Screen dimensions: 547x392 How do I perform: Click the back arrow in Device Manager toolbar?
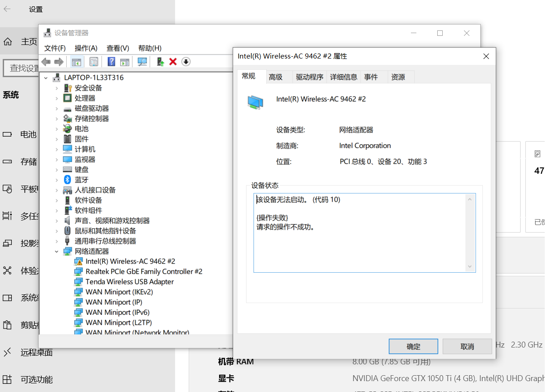[x=46, y=62]
